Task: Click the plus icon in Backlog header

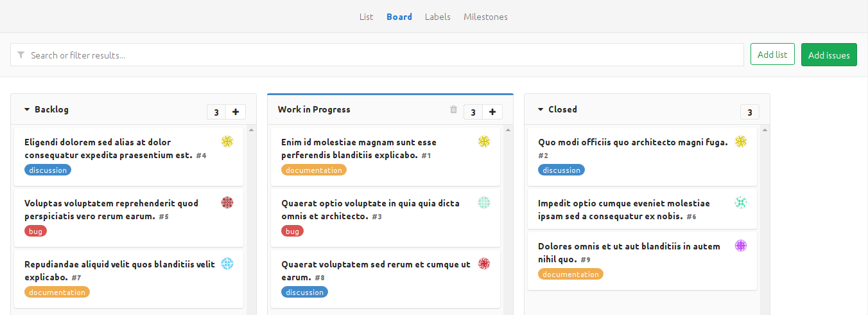Action: point(235,113)
